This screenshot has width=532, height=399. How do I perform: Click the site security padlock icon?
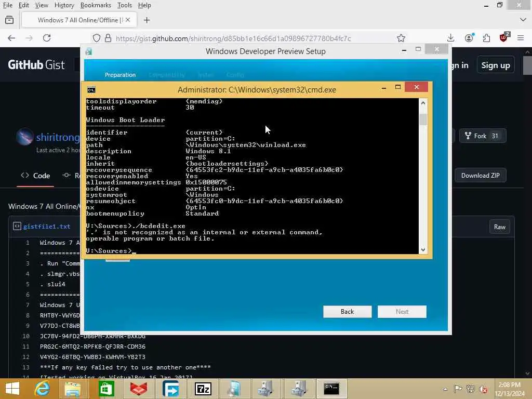coord(108,38)
